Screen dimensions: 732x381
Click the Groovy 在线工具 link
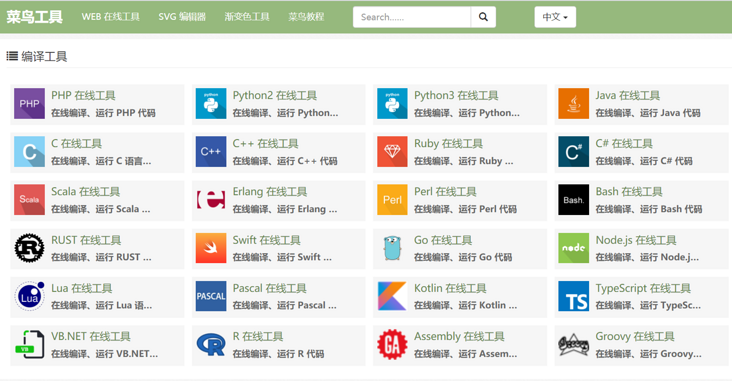click(635, 336)
